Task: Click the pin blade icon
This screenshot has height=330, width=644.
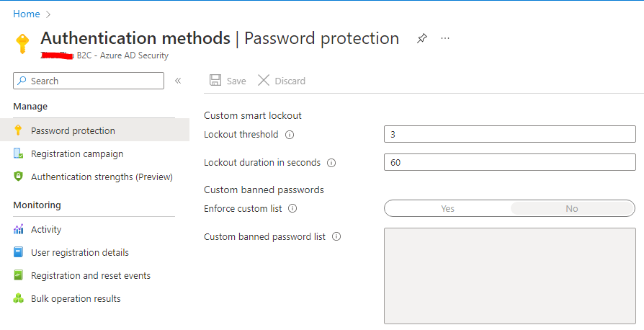Action: point(422,39)
